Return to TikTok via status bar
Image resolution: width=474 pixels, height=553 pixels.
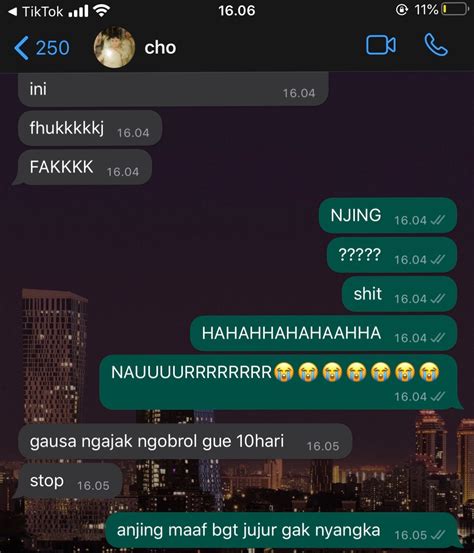[x=35, y=12]
